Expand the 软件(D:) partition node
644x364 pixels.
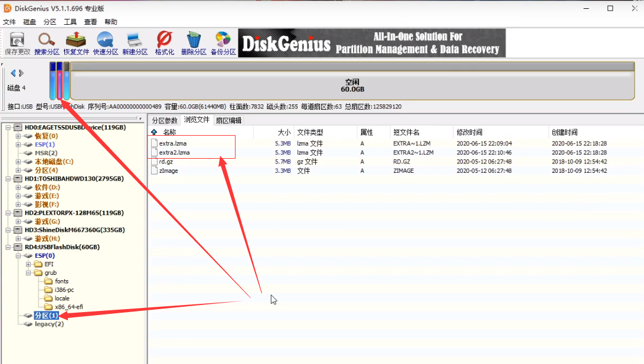(18, 187)
